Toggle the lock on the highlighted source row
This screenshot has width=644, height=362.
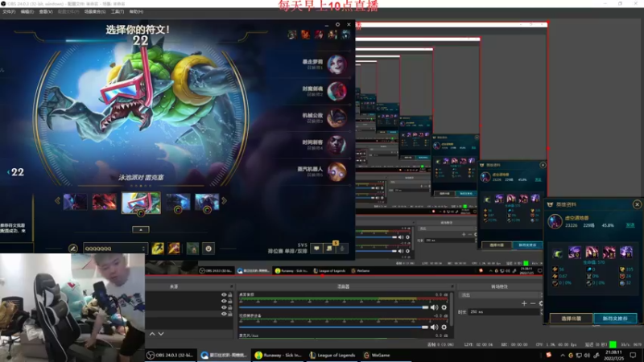tap(230, 314)
